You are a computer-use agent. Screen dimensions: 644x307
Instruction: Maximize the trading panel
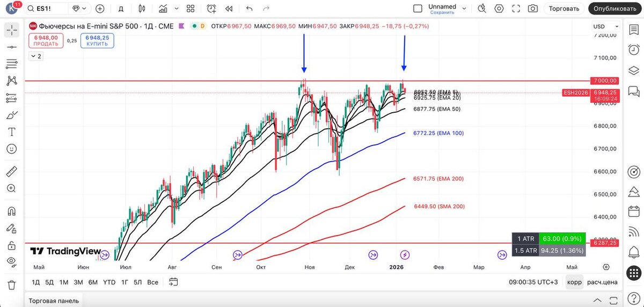pos(612,301)
